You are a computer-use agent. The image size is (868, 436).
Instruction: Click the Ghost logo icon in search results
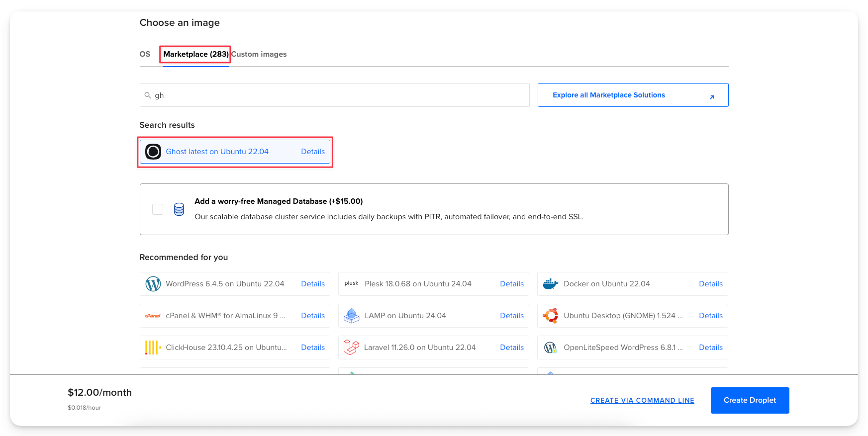[x=153, y=152]
